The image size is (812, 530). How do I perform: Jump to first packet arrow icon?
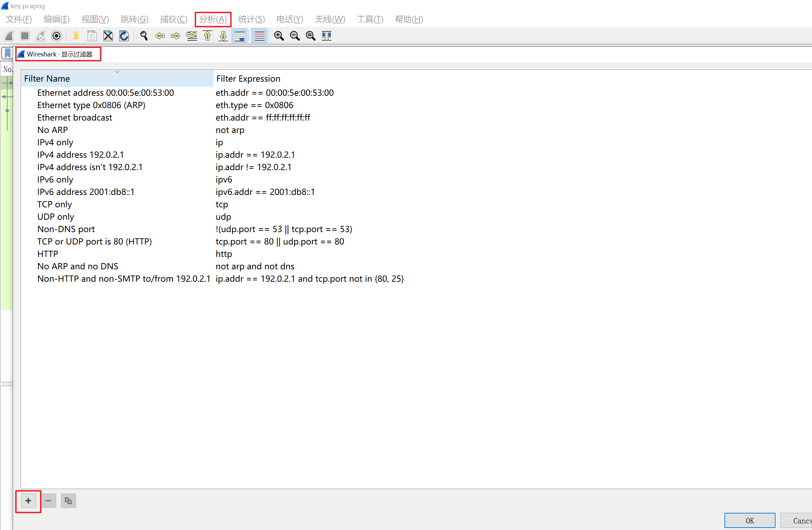coord(207,36)
